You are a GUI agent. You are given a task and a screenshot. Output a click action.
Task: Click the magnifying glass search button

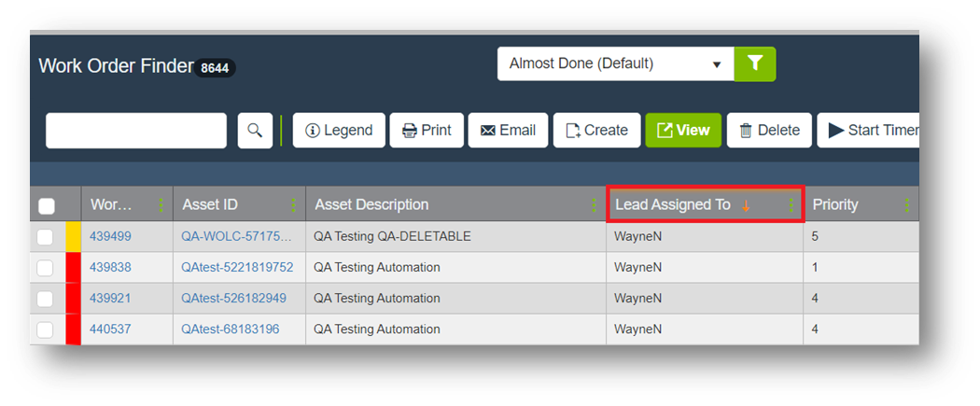(x=255, y=131)
